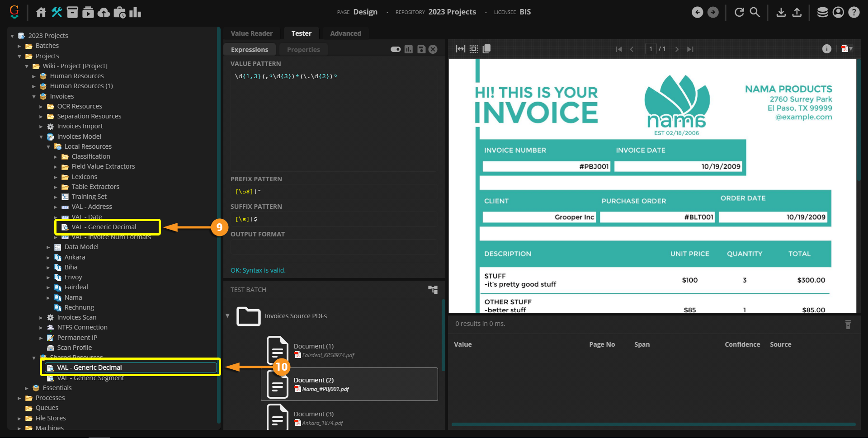
Task: Save the expression using the floppy disk icon
Action: [x=421, y=49]
